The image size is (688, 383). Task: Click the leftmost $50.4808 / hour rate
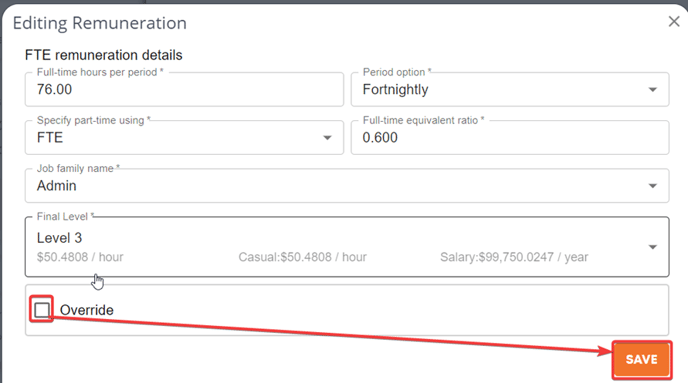click(80, 257)
